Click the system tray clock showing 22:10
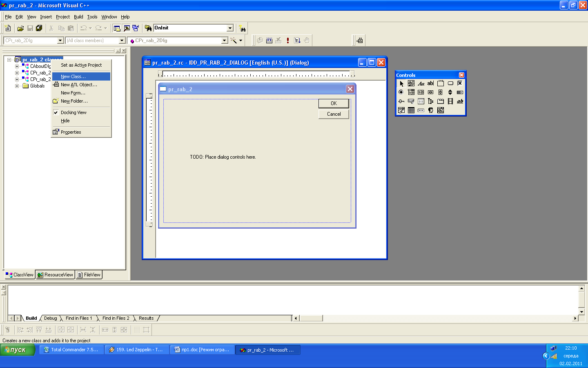The height and width of the screenshot is (368, 588). 571,348
